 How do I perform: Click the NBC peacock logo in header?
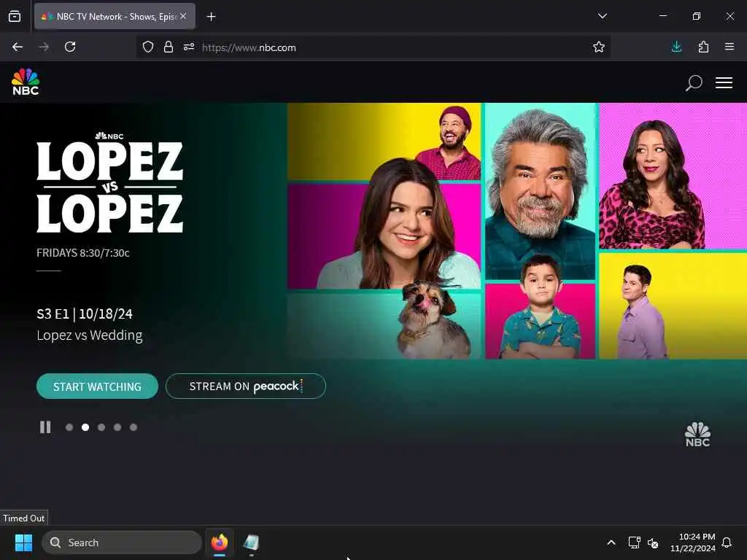pos(26,82)
